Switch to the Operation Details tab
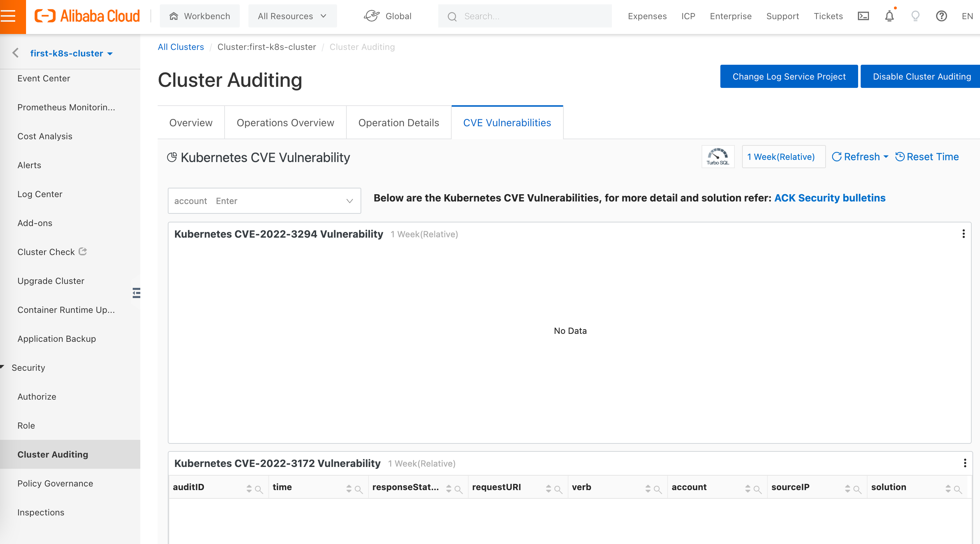The height and width of the screenshot is (544, 980). (398, 123)
